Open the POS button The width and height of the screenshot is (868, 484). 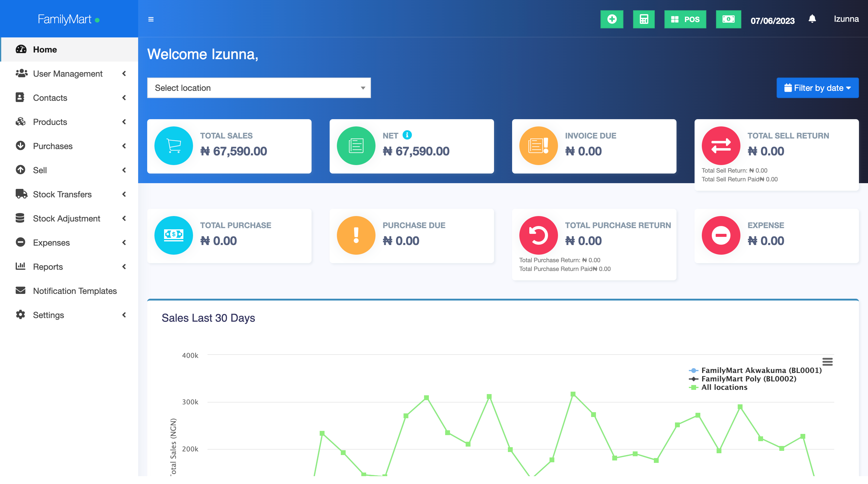pos(685,19)
